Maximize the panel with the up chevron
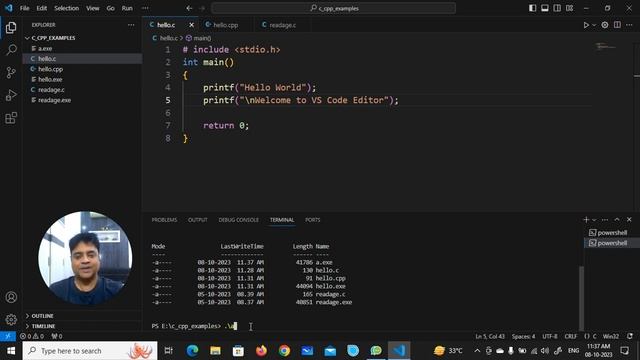The height and width of the screenshot is (360, 640). (617, 220)
